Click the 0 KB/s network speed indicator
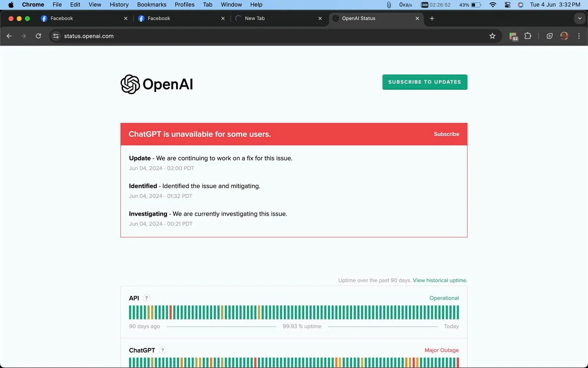This screenshot has width=588, height=368. [x=405, y=5]
